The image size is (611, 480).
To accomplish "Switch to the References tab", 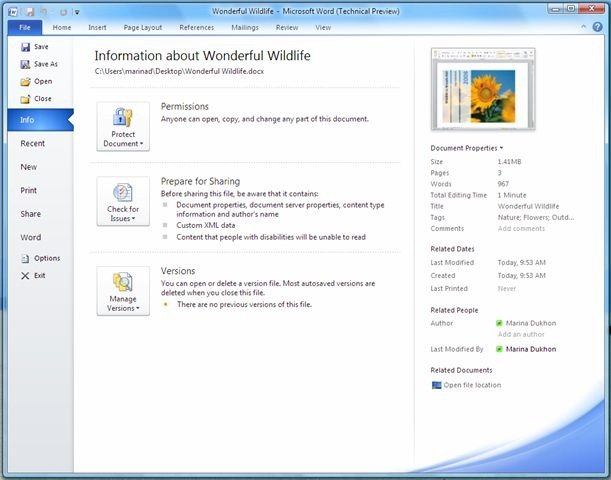I will pyautogui.click(x=197, y=28).
